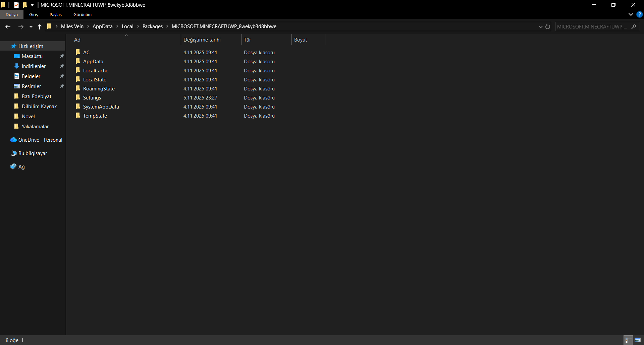Expand the address bar history dropdown
This screenshot has height=345, width=644.
tap(540, 27)
